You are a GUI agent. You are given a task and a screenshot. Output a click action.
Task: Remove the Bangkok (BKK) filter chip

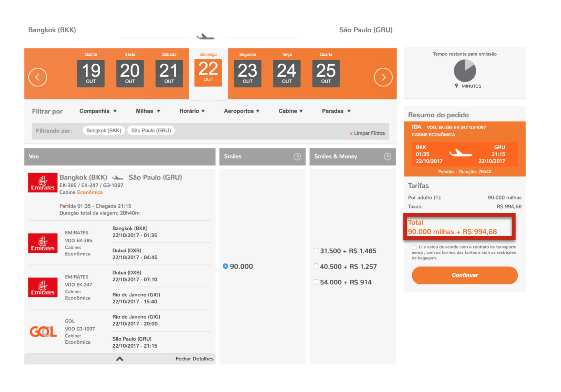coord(104,131)
